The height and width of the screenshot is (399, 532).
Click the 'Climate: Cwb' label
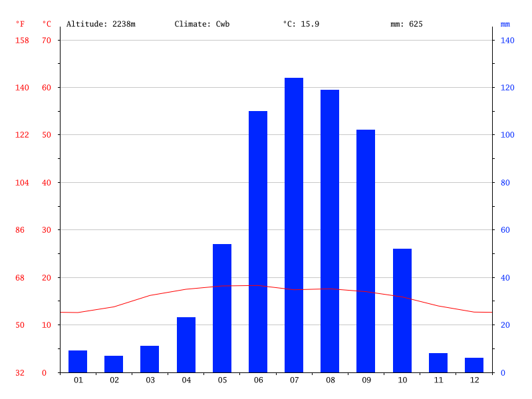tap(202, 24)
